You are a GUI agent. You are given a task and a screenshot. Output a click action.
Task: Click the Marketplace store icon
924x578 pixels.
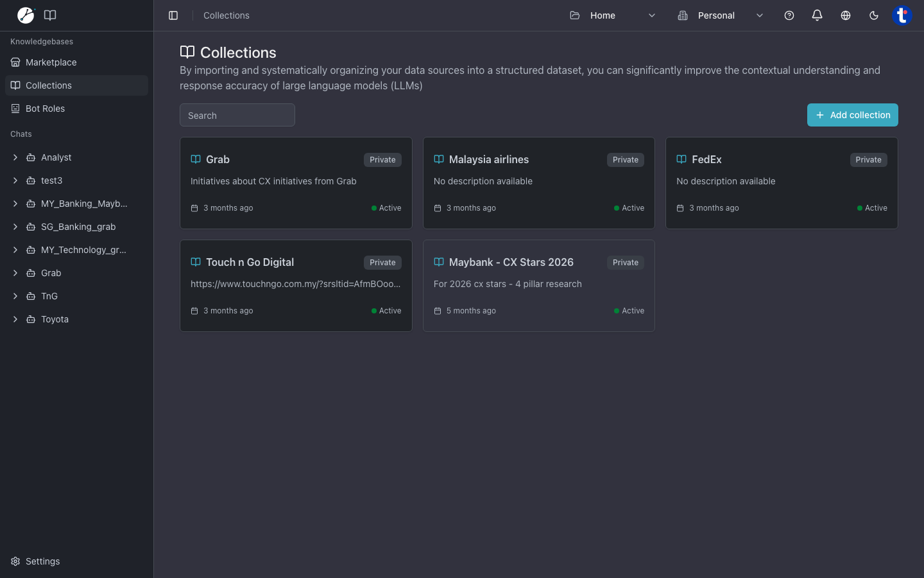pos(15,62)
